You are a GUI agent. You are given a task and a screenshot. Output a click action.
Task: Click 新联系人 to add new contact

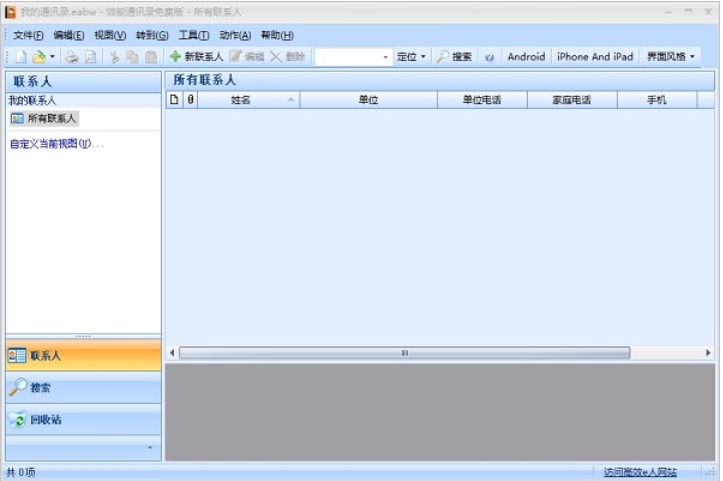coord(196,57)
